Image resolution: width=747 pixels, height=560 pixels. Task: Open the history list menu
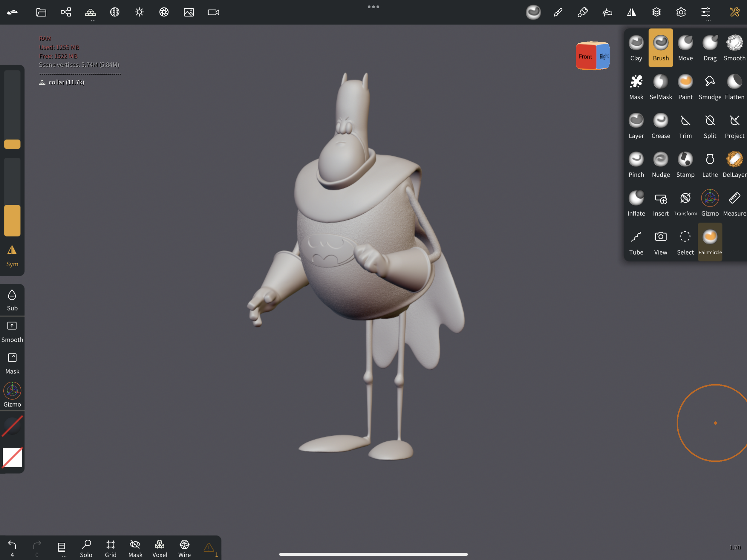62,549
